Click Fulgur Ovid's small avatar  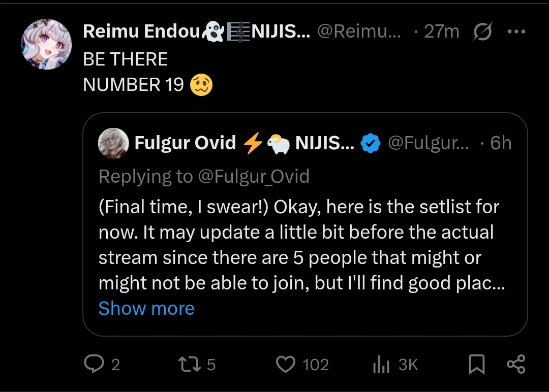coord(113,143)
